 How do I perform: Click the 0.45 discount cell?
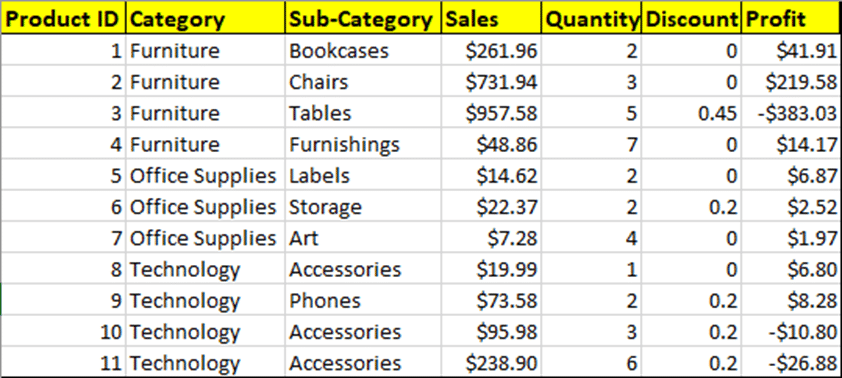(691, 113)
